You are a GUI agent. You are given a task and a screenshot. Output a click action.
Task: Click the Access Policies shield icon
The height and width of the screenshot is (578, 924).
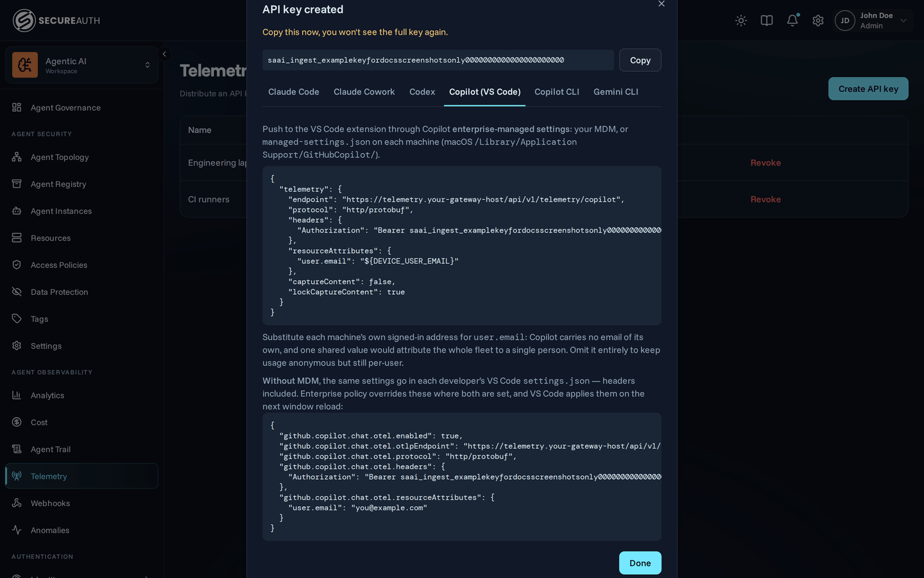(x=17, y=265)
